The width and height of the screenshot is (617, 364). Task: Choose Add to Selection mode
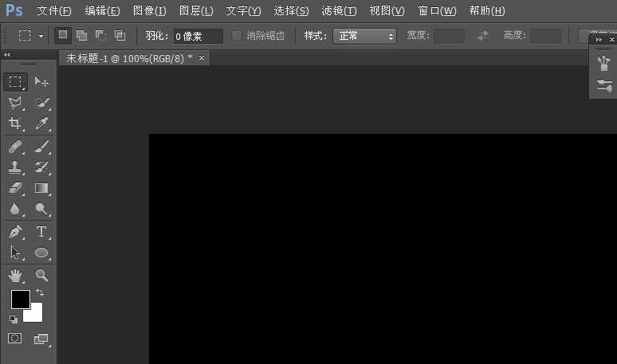[x=82, y=36]
